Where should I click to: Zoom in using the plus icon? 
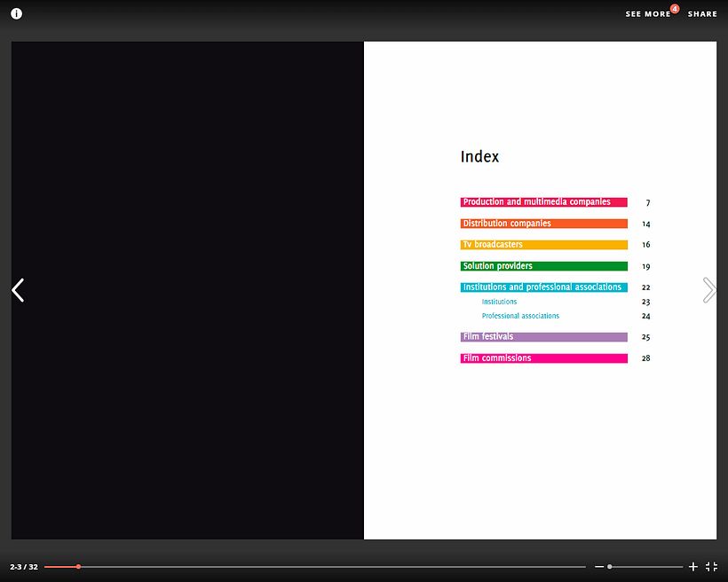693,566
